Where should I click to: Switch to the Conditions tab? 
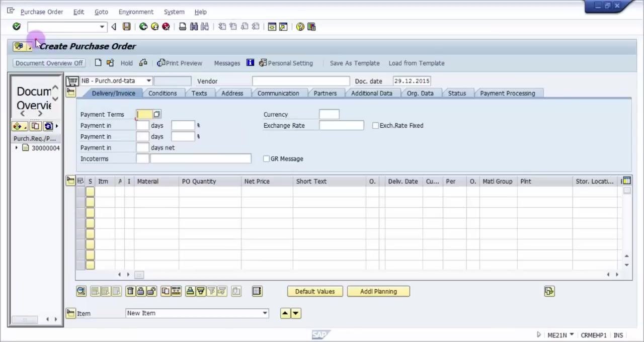(163, 93)
